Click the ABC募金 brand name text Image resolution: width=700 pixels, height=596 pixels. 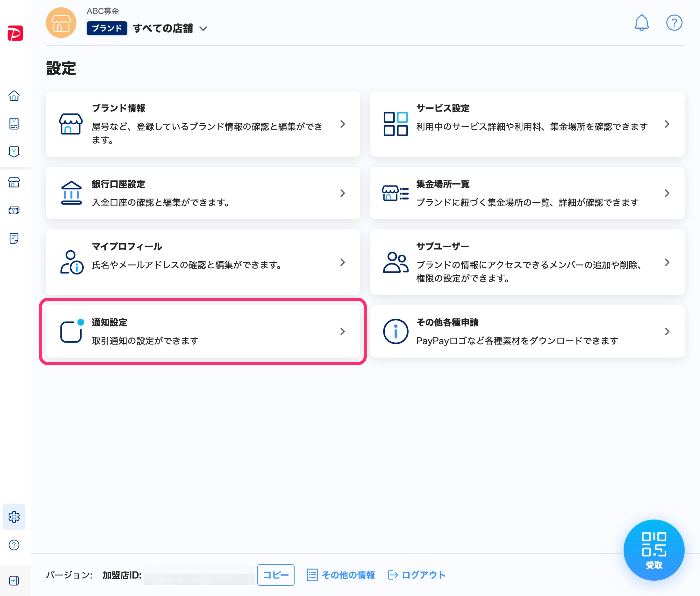(x=103, y=11)
